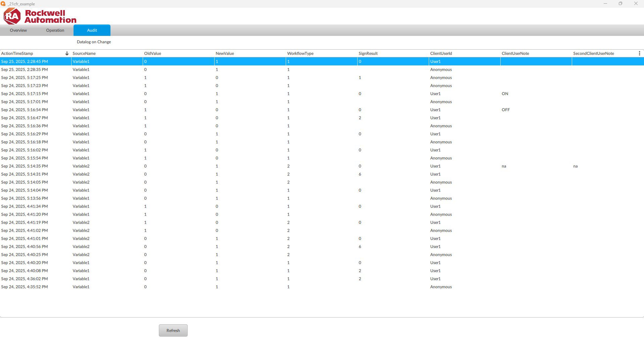
Task: Open the column options kebab menu
Action: click(639, 53)
